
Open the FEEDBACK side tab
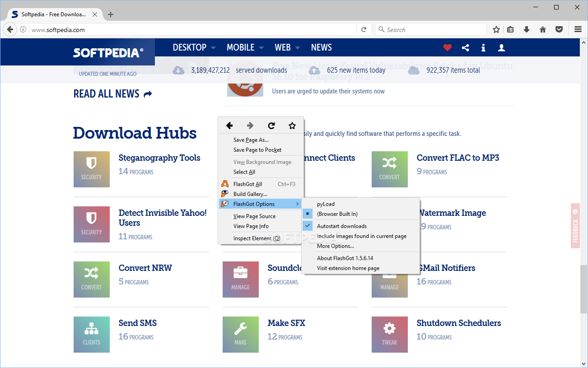pos(575,226)
